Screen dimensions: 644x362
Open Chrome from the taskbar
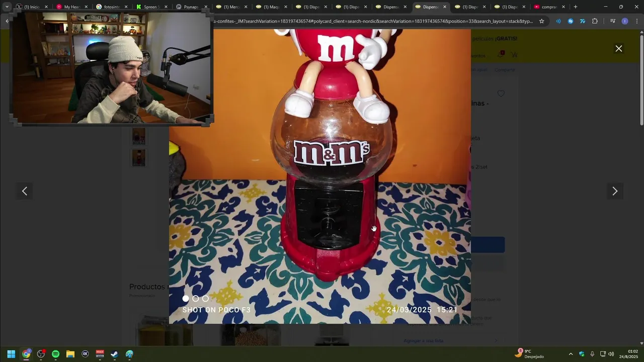click(x=26, y=354)
